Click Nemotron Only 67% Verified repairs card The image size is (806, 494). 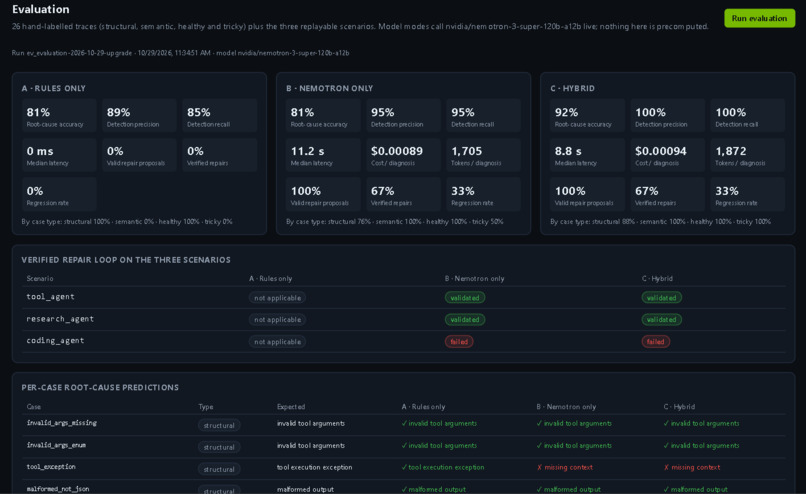pos(404,194)
